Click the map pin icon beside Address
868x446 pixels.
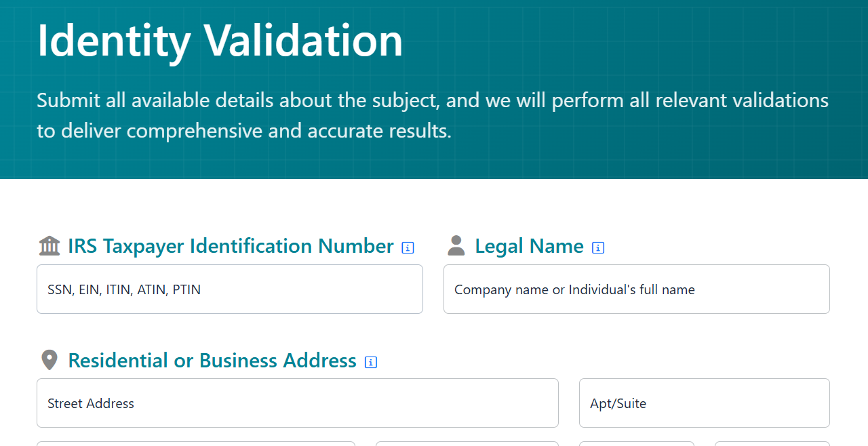50,360
